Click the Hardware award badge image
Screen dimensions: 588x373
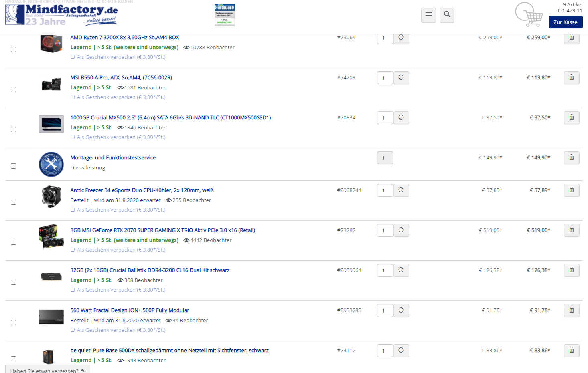pyautogui.click(x=225, y=15)
